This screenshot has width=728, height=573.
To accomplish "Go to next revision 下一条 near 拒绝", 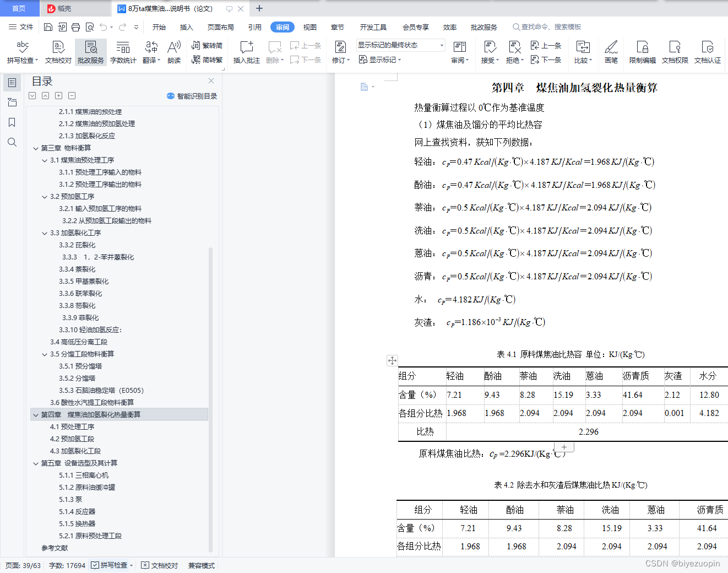I will (546, 60).
